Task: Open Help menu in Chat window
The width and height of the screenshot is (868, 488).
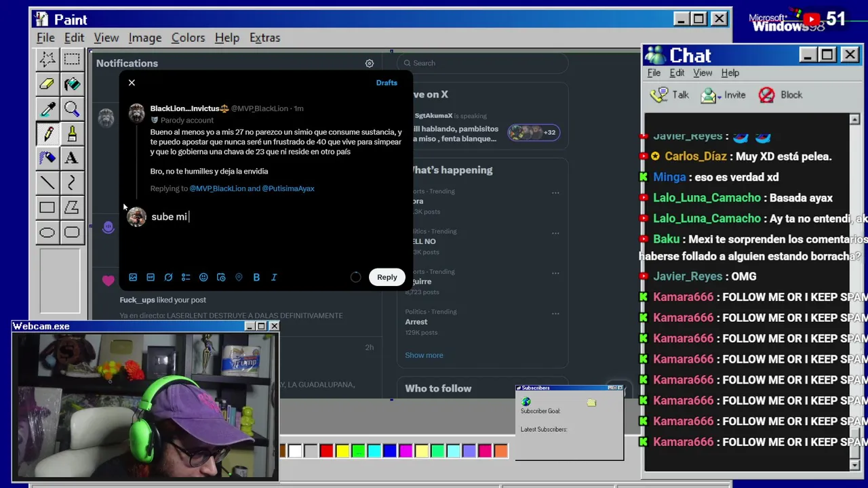Action: pos(730,73)
